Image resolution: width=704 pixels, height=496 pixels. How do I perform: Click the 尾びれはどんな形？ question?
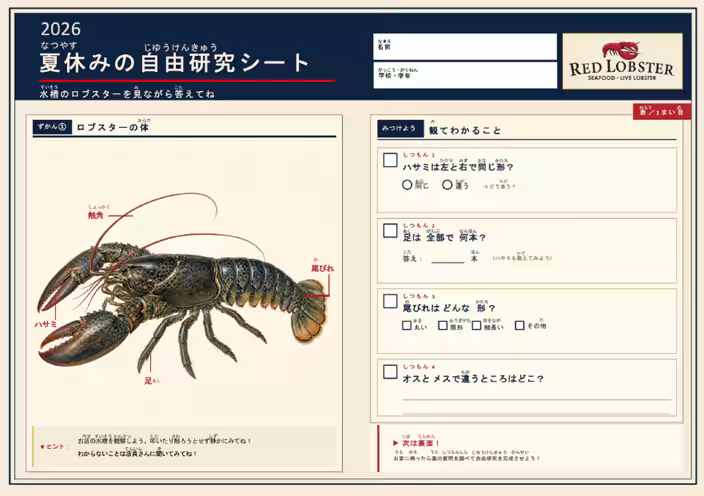point(449,308)
